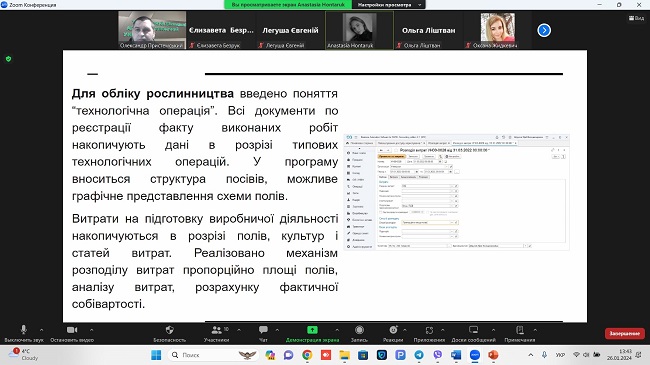
Task: Open Zoom Apps from the toolbar
Action: point(429,333)
